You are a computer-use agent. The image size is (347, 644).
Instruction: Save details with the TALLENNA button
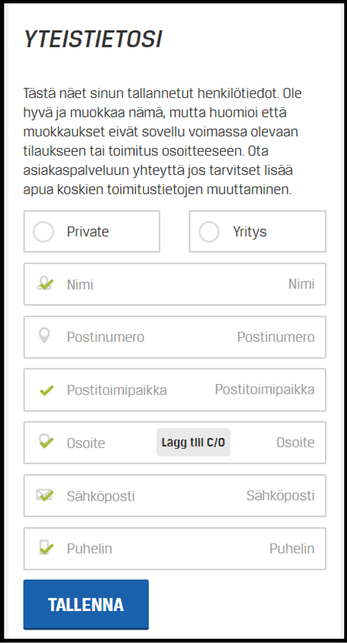tap(86, 604)
